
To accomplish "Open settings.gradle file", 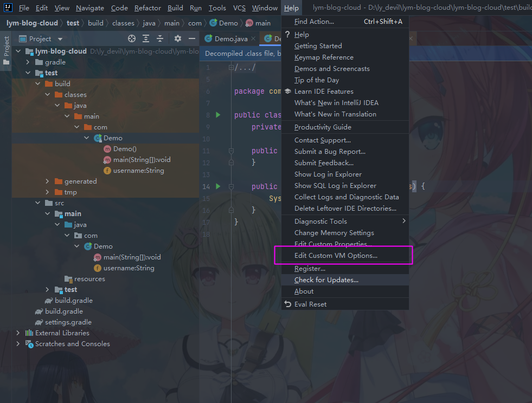I will pos(63,322).
